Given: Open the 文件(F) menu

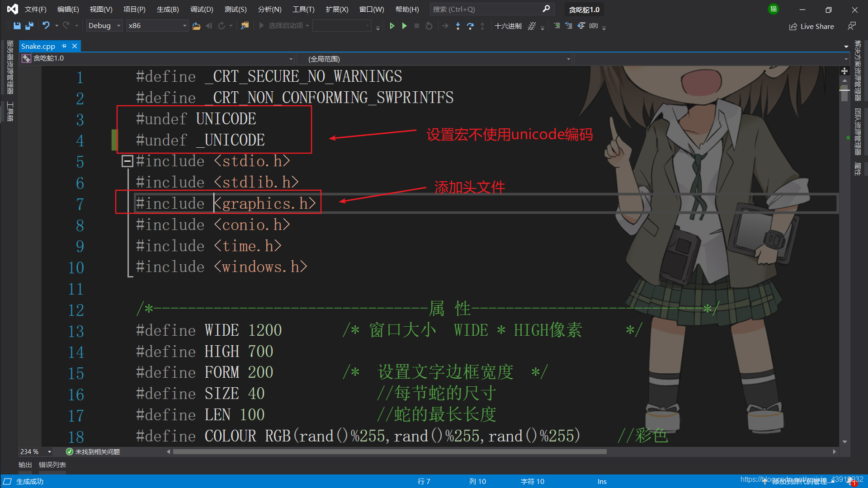Looking at the screenshot, I should (x=35, y=9).
